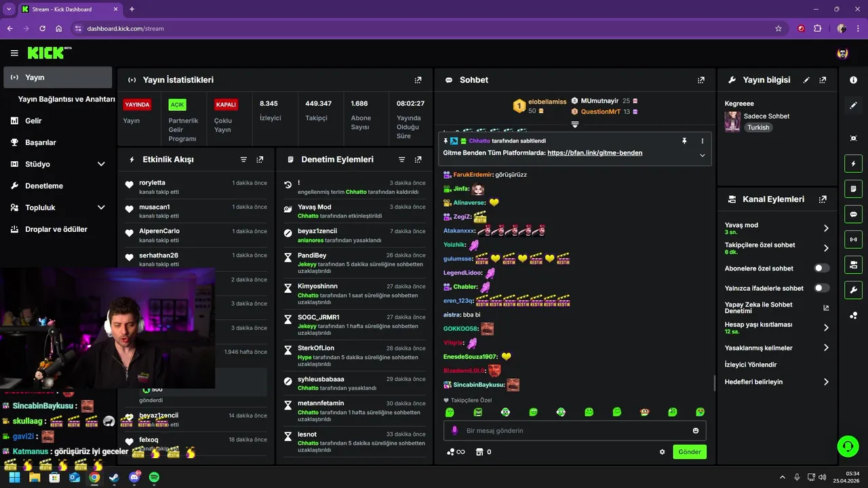Image resolution: width=868 pixels, height=488 pixels.
Task: Open the pinned message three-dot menu
Action: coord(702,141)
